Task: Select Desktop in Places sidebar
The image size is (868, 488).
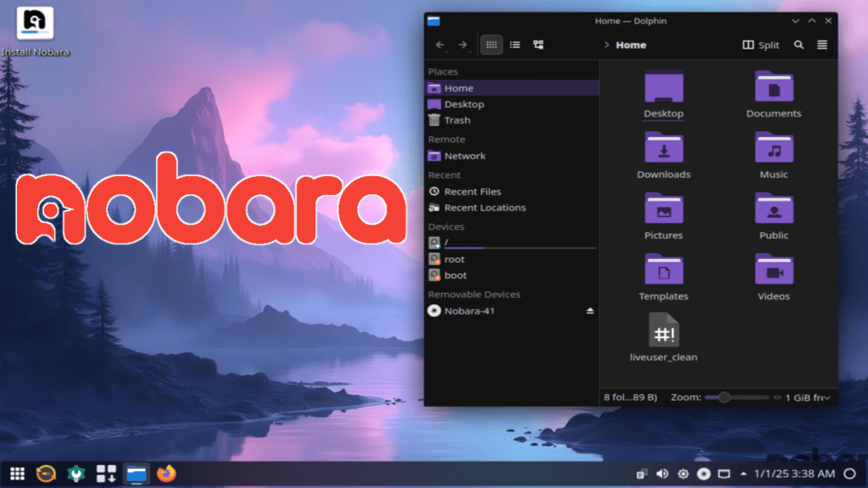Action: [x=512, y=104]
